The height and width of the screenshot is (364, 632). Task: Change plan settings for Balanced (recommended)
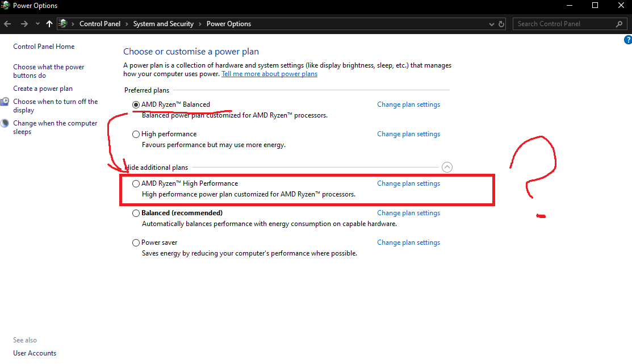[x=408, y=213]
